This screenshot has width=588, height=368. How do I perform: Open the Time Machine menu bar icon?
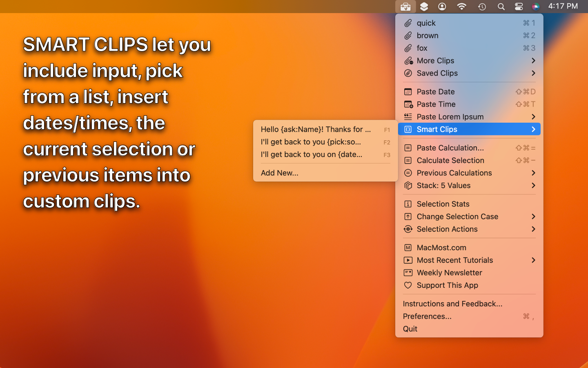click(x=482, y=7)
